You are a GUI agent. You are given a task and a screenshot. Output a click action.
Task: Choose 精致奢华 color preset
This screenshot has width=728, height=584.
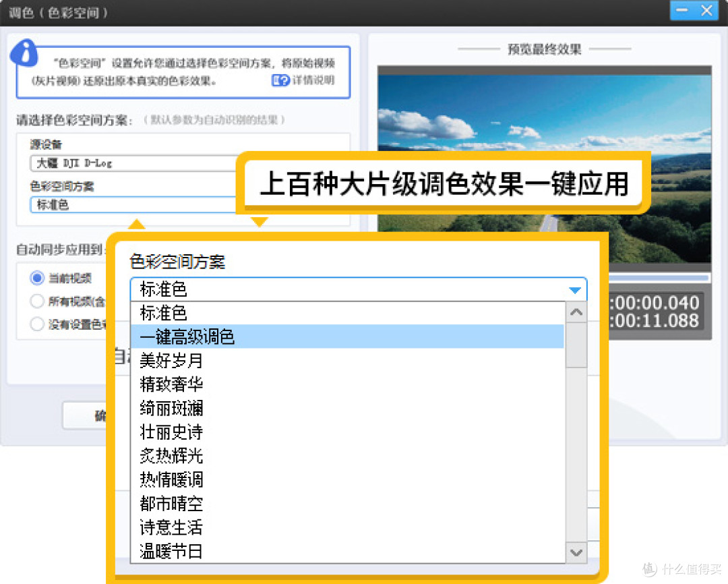click(348, 384)
